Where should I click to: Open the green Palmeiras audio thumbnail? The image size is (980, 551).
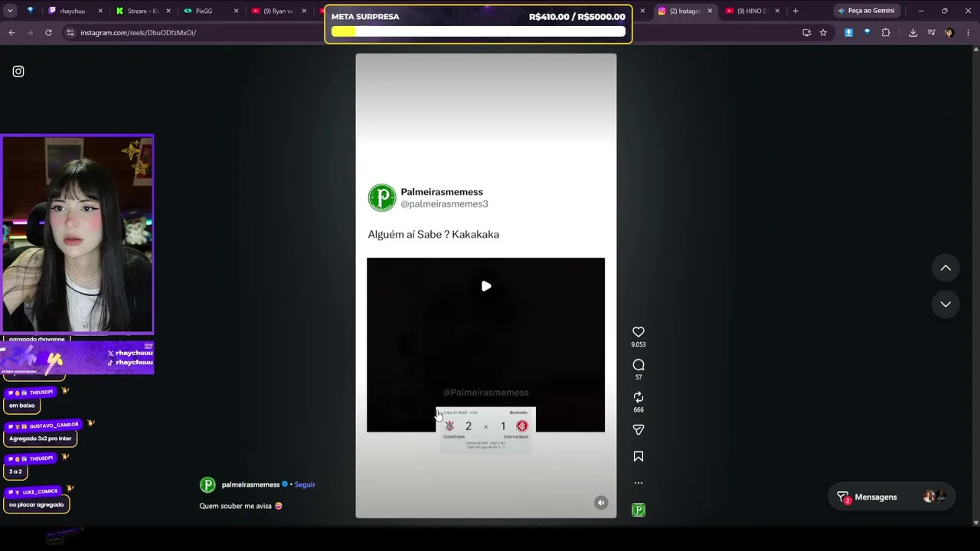638,510
